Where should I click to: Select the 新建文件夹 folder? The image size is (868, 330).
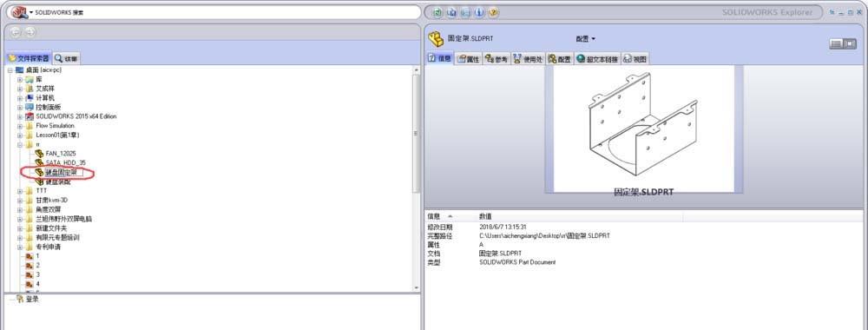(51, 228)
